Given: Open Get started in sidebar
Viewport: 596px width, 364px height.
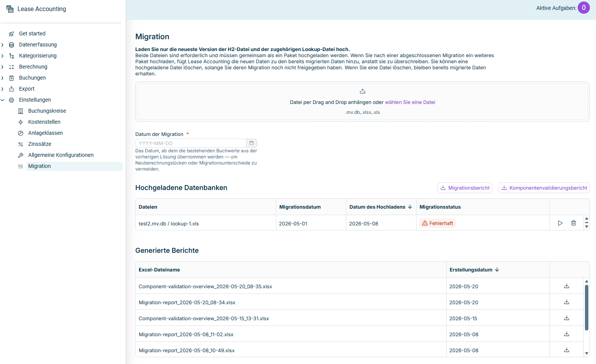Looking at the screenshot, I should (x=32, y=34).
